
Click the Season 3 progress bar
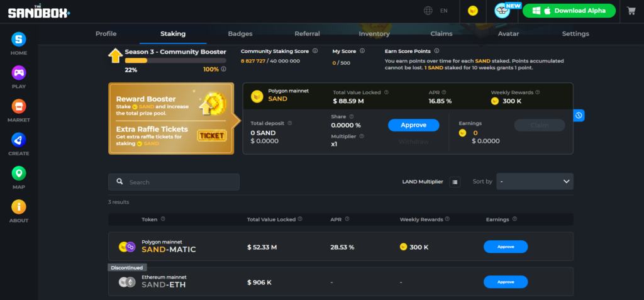175,60
